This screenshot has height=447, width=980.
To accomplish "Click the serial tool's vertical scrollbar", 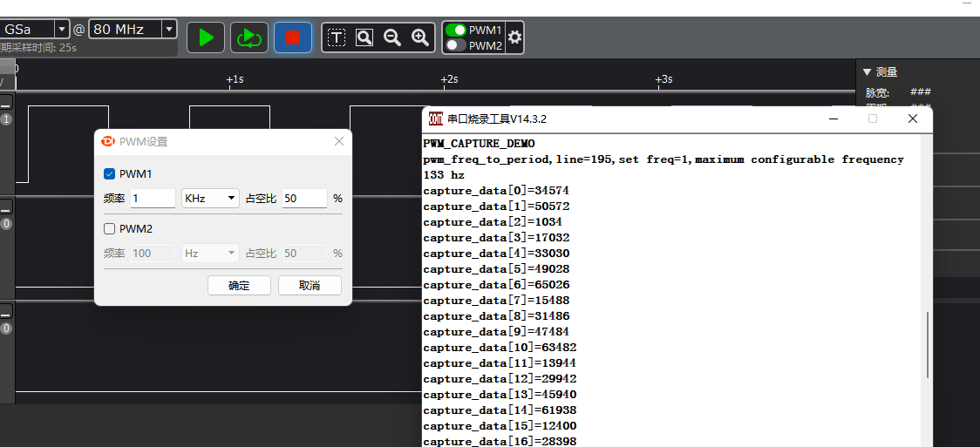I will coord(928,344).
